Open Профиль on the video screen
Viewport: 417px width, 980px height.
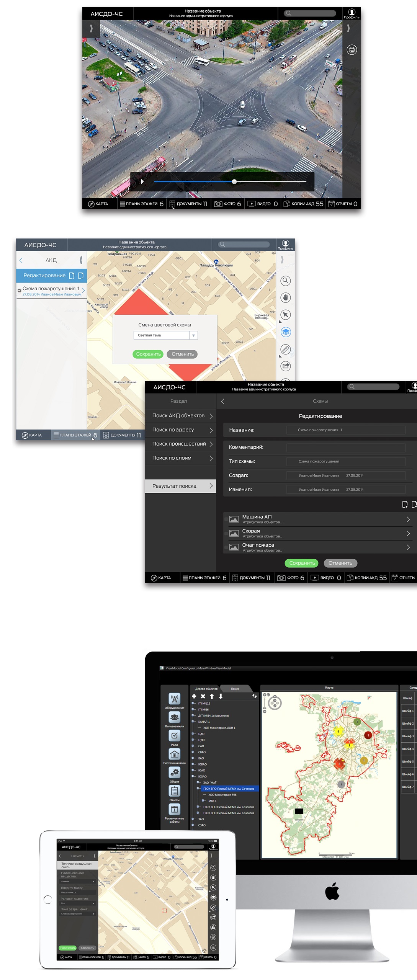[x=351, y=14]
